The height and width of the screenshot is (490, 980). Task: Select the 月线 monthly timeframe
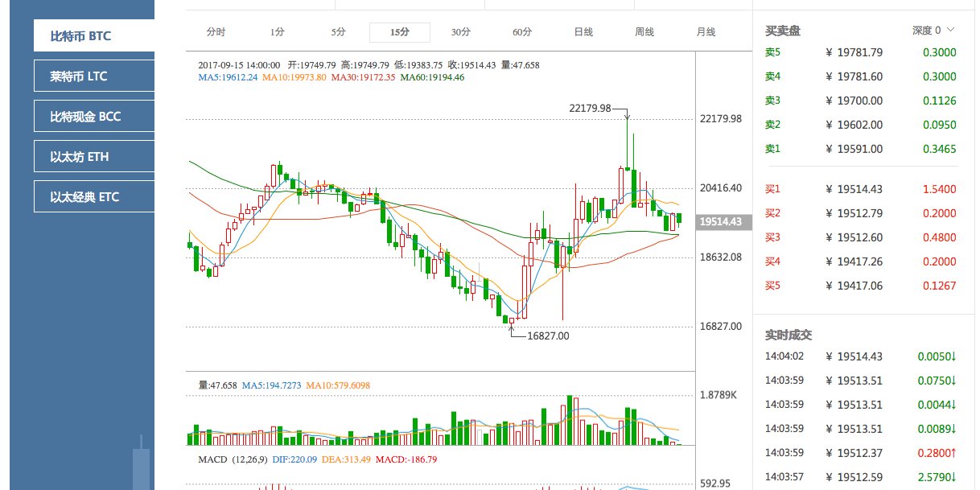tap(705, 31)
